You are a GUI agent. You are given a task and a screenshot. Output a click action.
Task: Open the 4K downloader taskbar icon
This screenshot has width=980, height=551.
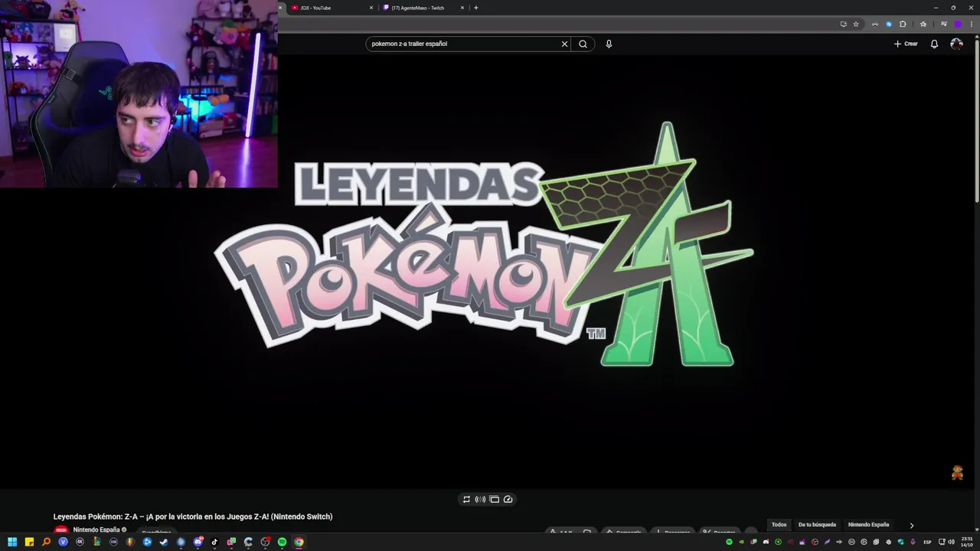click(x=80, y=542)
